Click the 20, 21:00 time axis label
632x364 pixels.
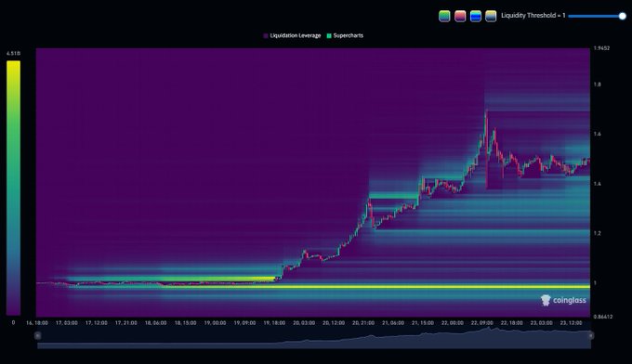[x=363, y=323]
